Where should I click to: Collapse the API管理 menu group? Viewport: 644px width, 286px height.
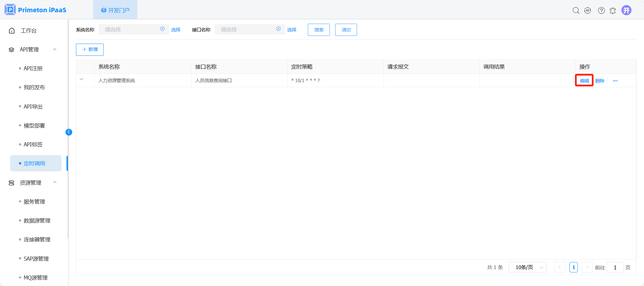(x=55, y=49)
